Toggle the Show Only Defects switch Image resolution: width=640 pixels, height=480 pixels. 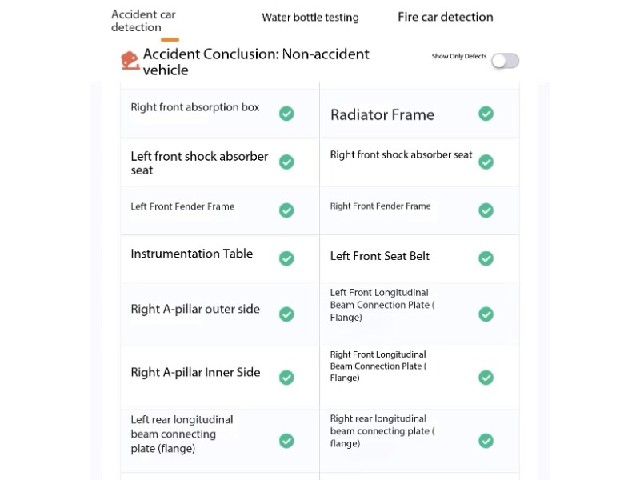tap(505, 61)
